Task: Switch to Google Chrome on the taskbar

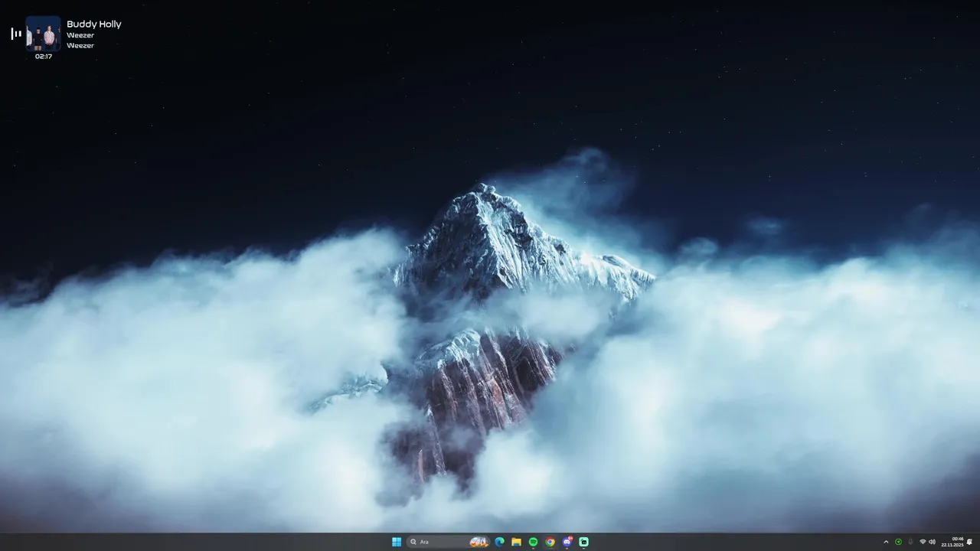Action: click(x=550, y=542)
